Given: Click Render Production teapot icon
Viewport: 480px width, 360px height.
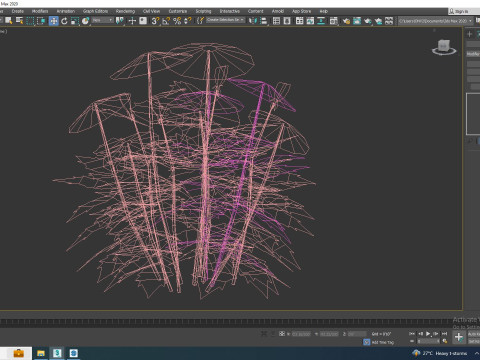Looking at the screenshot, I should pyautogui.click(x=368, y=21).
